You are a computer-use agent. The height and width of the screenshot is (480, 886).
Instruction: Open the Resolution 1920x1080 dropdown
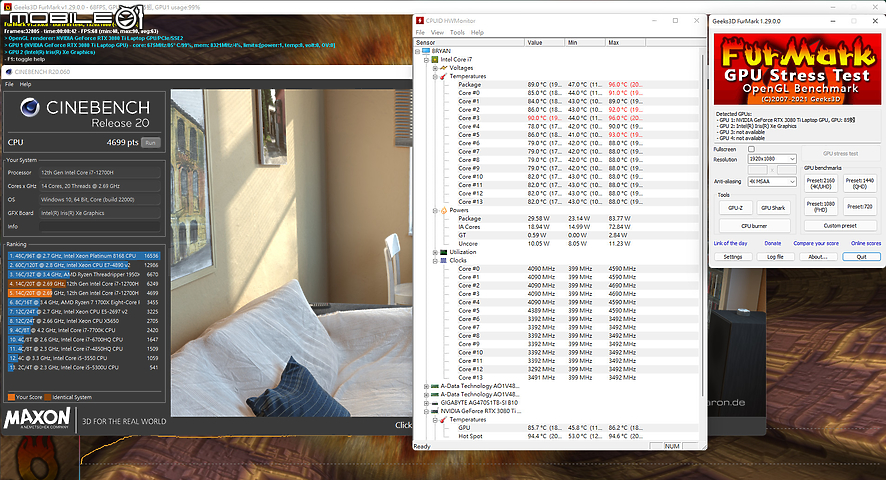772,159
